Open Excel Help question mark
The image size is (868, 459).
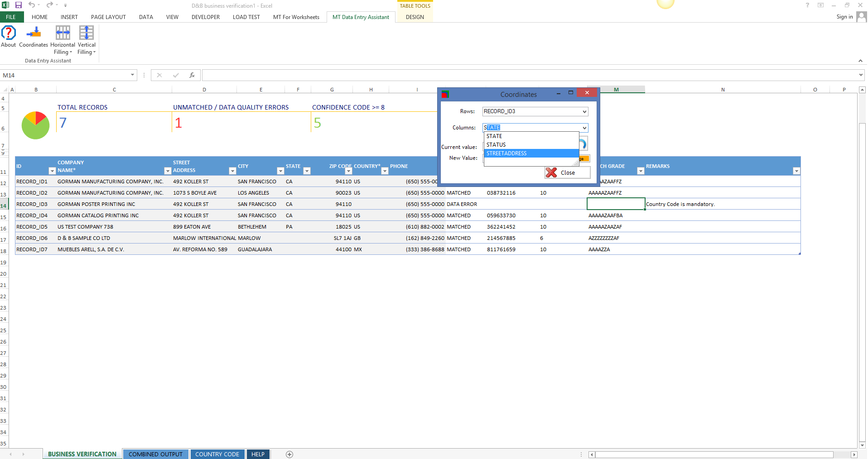pyautogui.click(x=807, y=5)
